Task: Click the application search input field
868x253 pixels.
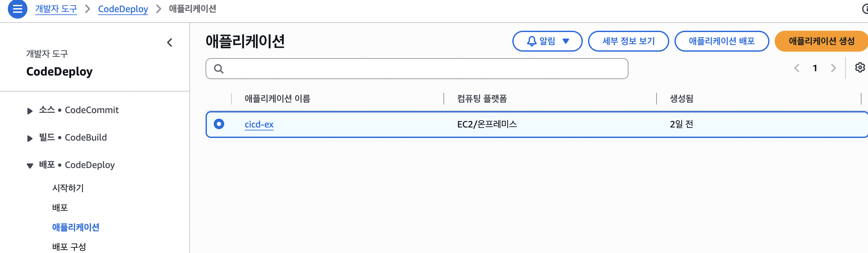Action: 417,69
